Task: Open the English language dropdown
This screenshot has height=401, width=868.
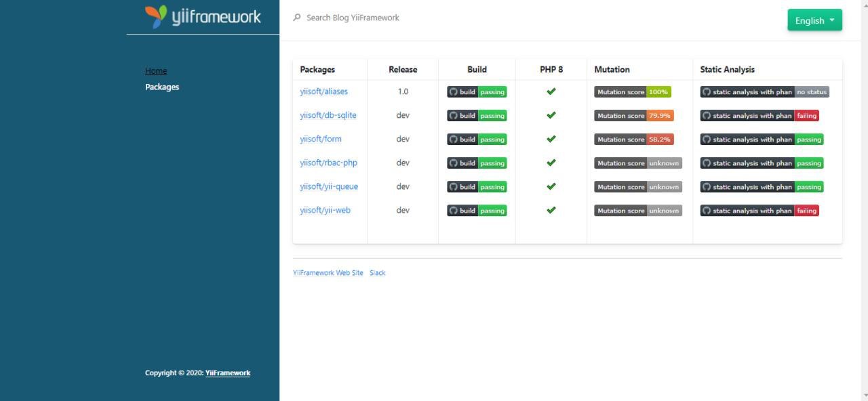Action: [x=814, y=20]
